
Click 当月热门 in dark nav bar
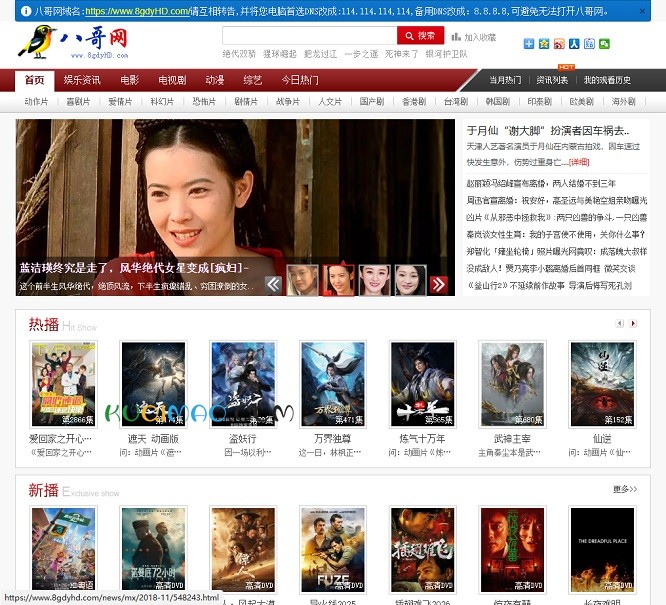505,80
